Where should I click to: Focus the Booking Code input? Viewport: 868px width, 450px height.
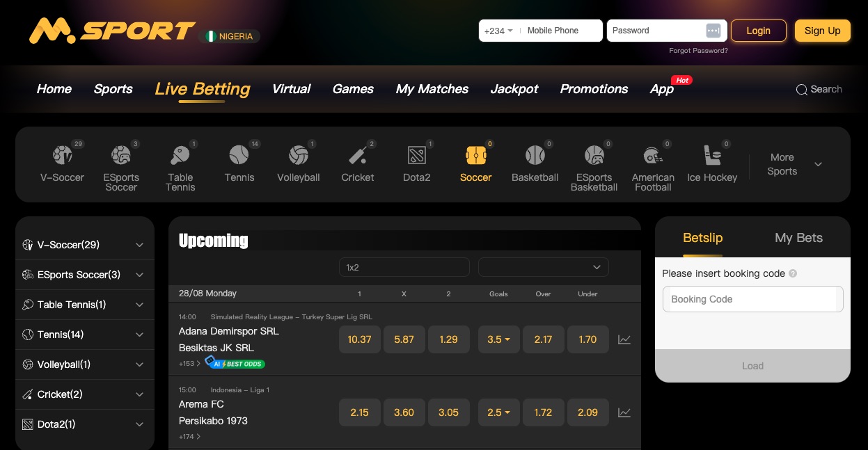pos(752,299)
